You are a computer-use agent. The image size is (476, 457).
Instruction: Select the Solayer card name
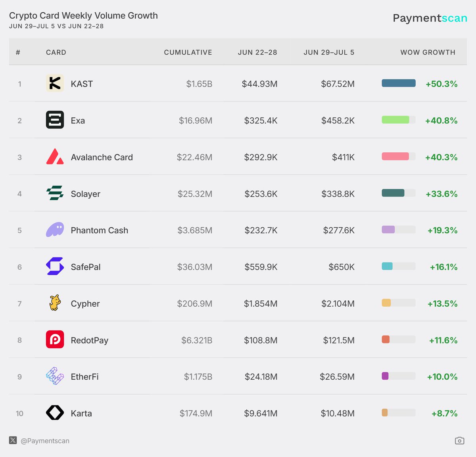point(85,194)
